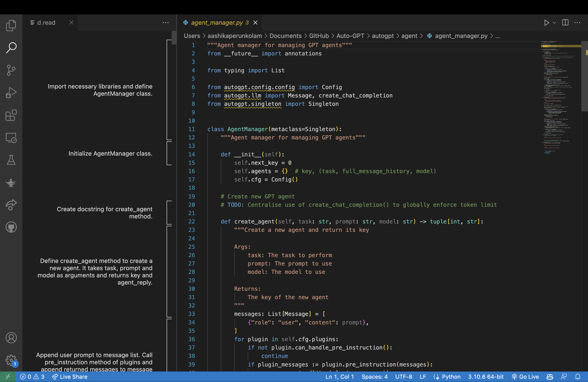Image resolution: width=588 pixels, height=382 pixels.
Task: Expand the autogpt breadcrumb folder
Action: tap(383, 36)
